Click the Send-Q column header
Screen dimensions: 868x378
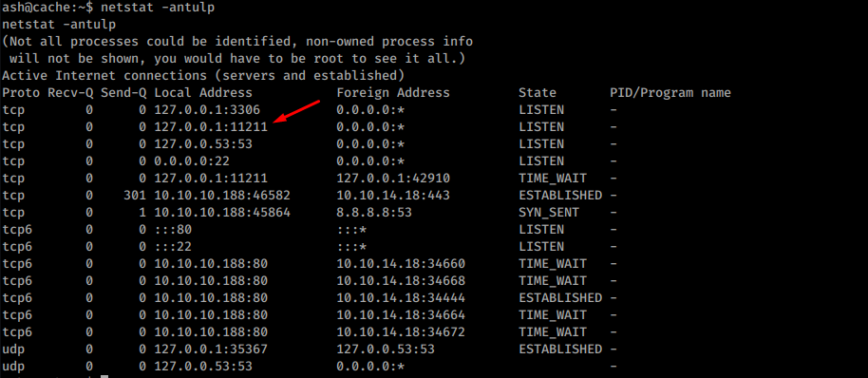click(123, 93)
